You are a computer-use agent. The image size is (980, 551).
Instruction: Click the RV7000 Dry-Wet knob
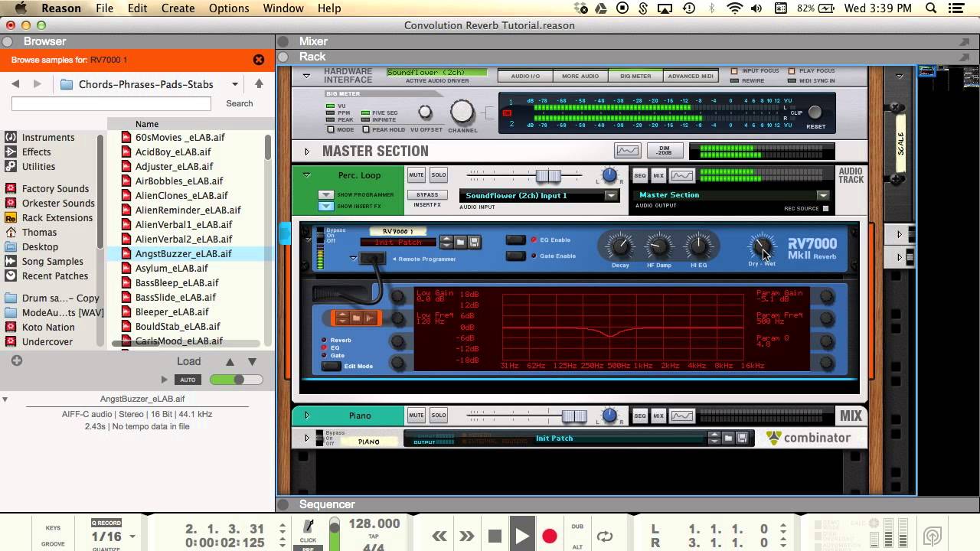pyautogui.click(x=761, y=246)
